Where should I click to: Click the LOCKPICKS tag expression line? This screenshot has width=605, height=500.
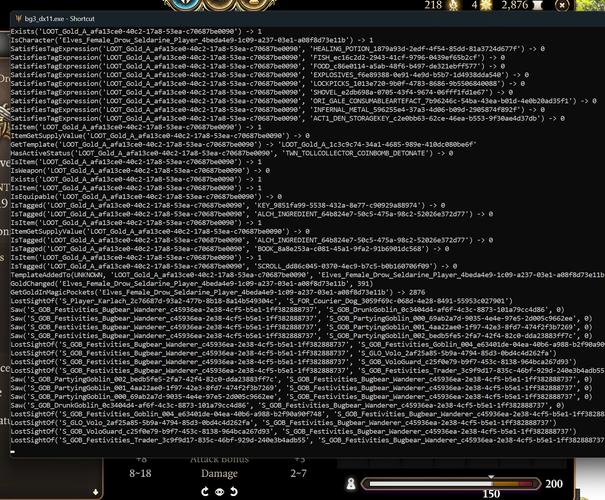coord(267,83)
